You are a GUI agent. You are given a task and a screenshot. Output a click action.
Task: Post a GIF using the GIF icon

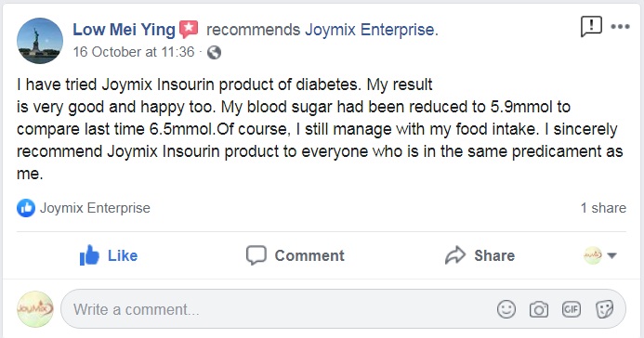572,309
